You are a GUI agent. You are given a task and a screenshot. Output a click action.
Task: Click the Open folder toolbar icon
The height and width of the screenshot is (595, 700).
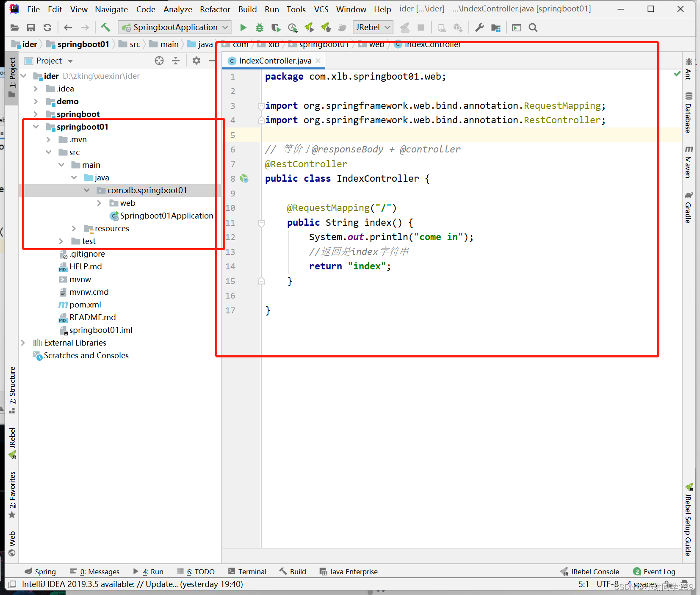[x=14, y=28]
